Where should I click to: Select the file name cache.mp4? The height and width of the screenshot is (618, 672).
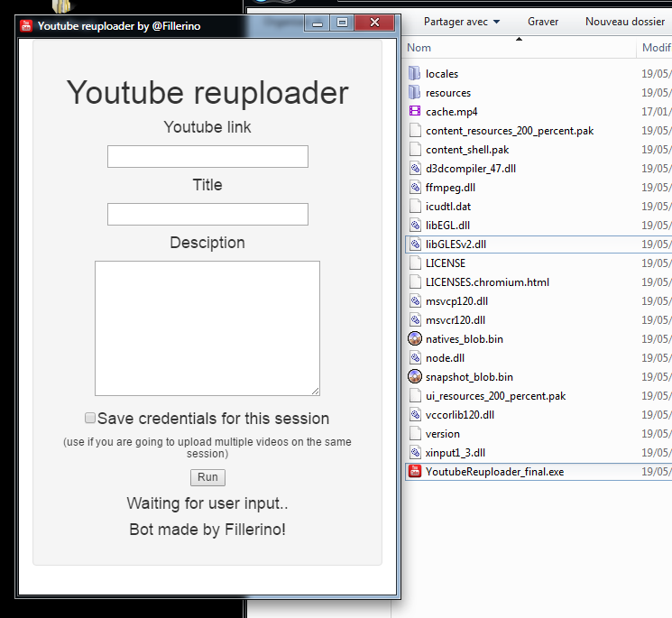(451, 112)
